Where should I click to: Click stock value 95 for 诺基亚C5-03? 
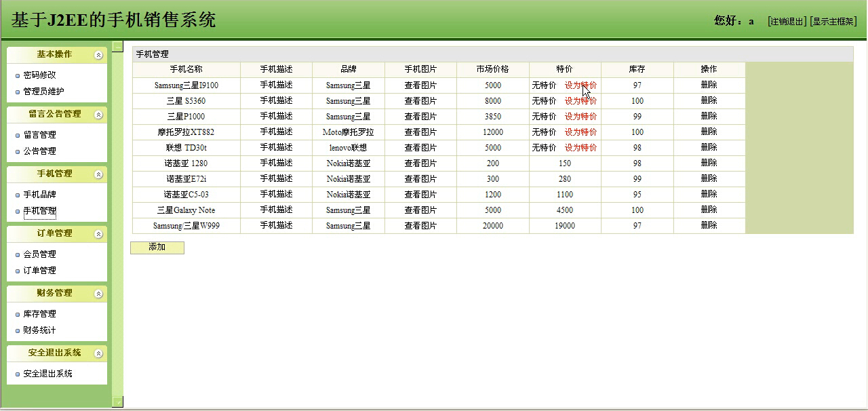point(637,195)
